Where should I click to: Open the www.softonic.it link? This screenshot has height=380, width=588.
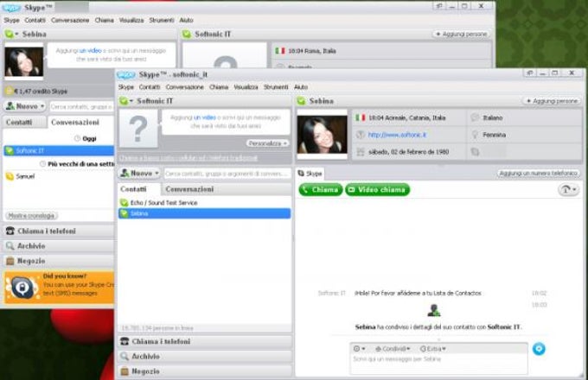(x=397, y=135)
